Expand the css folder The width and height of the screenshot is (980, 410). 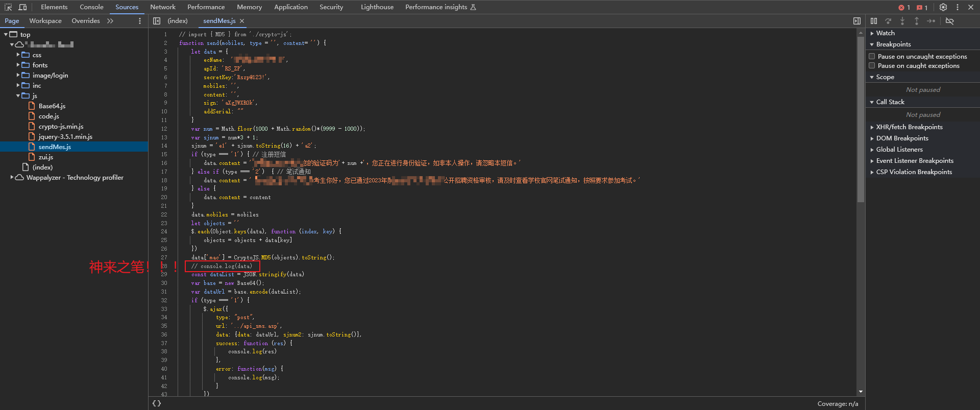click(x=18, y=55)
